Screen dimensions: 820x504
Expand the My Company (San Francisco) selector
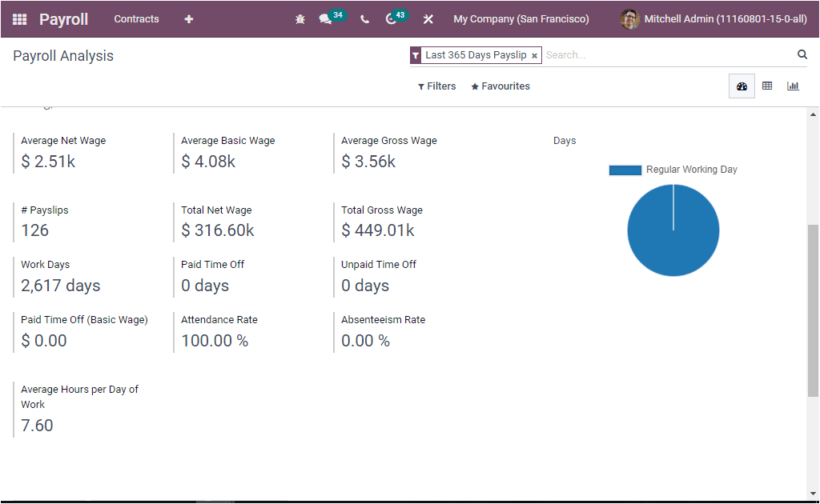pos(521,18)
